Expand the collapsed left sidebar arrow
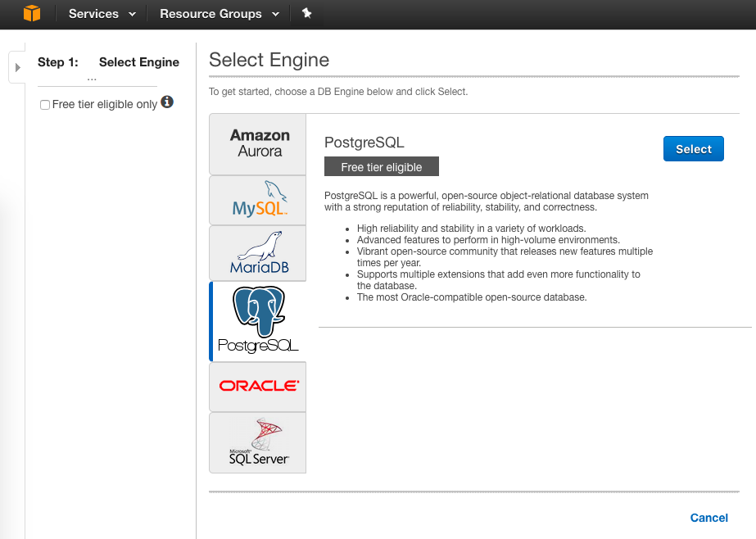The width and height of the screenshot is (756, 539). [x=17, y=67]
